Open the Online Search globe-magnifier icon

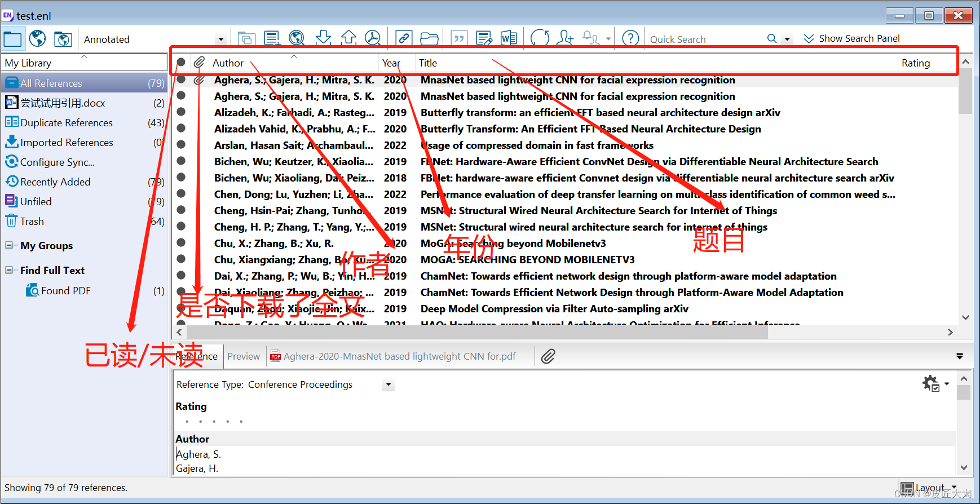[297, 38]
